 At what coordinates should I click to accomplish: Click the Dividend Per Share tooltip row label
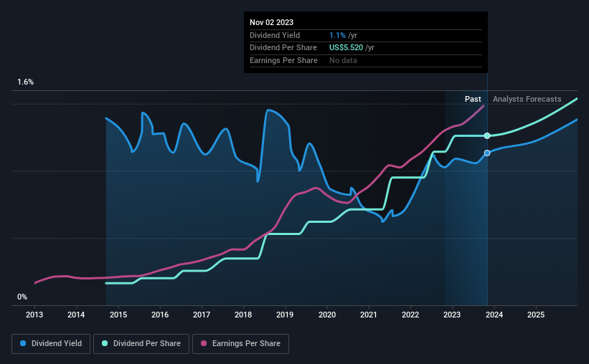[283, 48]
